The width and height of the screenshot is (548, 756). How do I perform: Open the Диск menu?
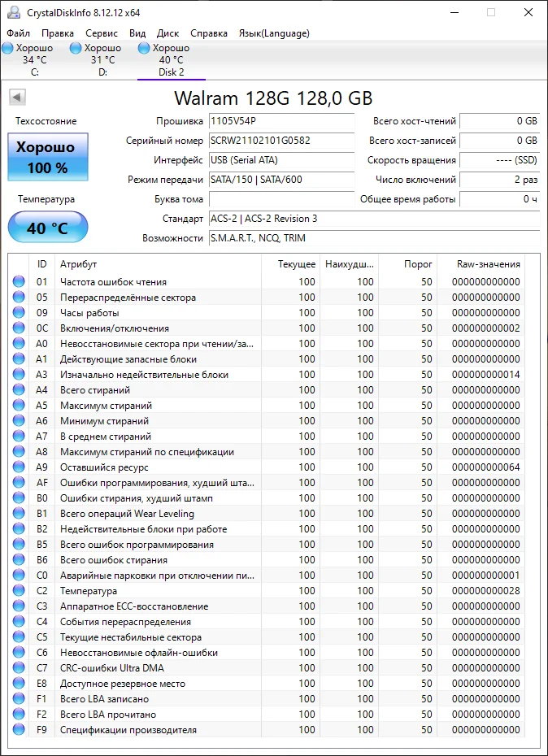coord(167,33)
